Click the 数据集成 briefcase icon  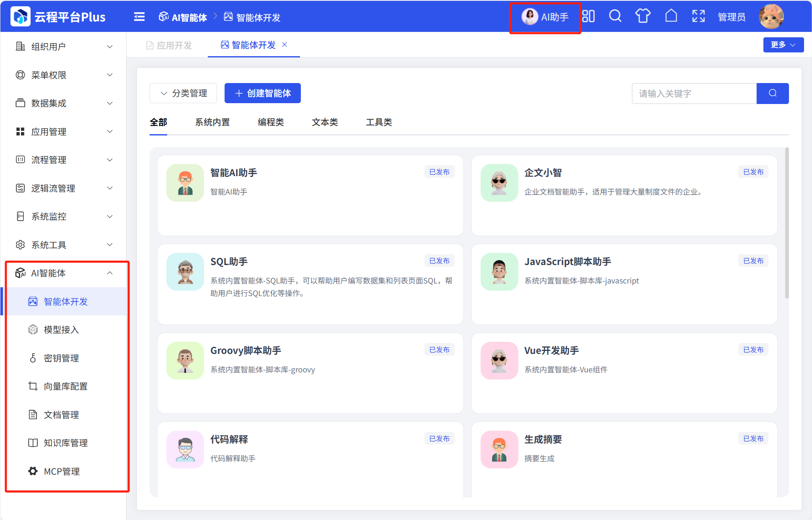tap(20, 103)
